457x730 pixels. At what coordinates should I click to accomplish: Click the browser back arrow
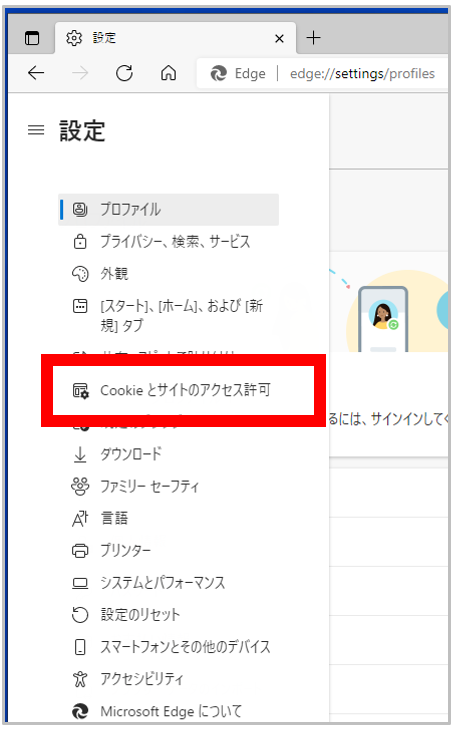pos(36,73)
